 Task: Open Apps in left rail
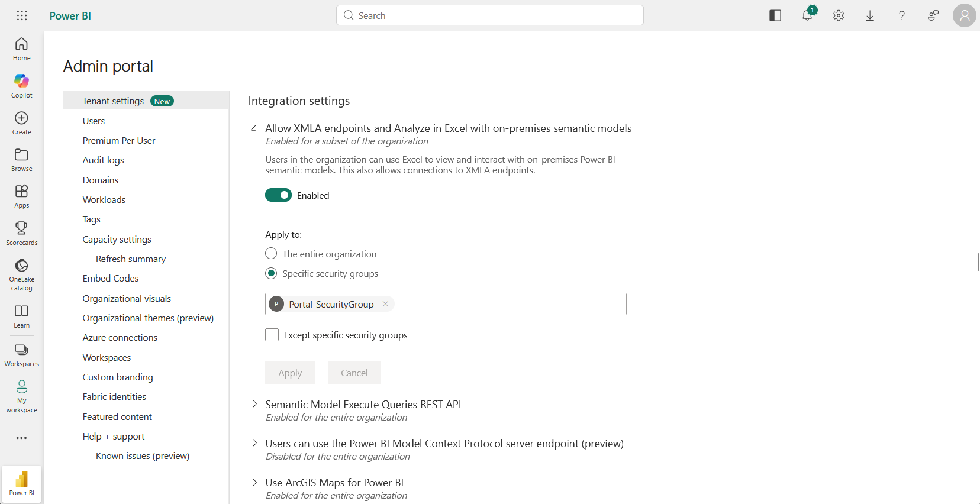tap(22, 196)
